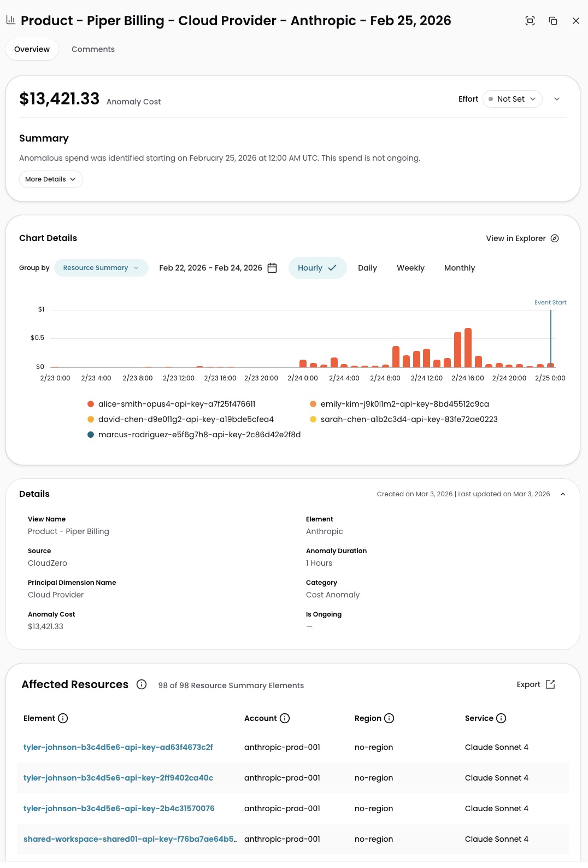588x868 pixels.
Task: Click info icon beside Element column header
Action: point(63,718)
